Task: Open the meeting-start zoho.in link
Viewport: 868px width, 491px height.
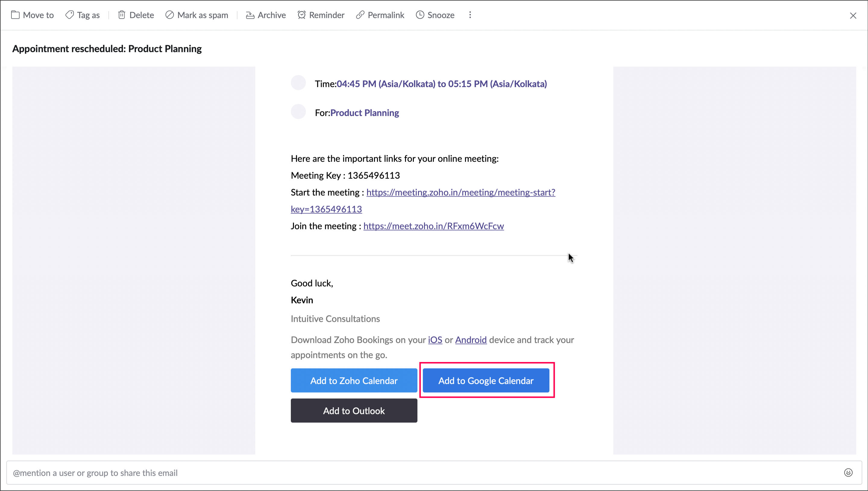Action: pos(461,192)
